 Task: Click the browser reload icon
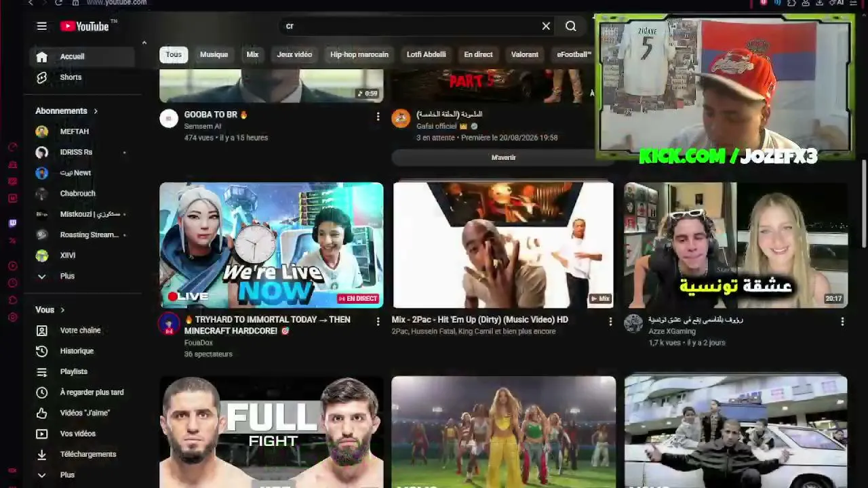58,3
